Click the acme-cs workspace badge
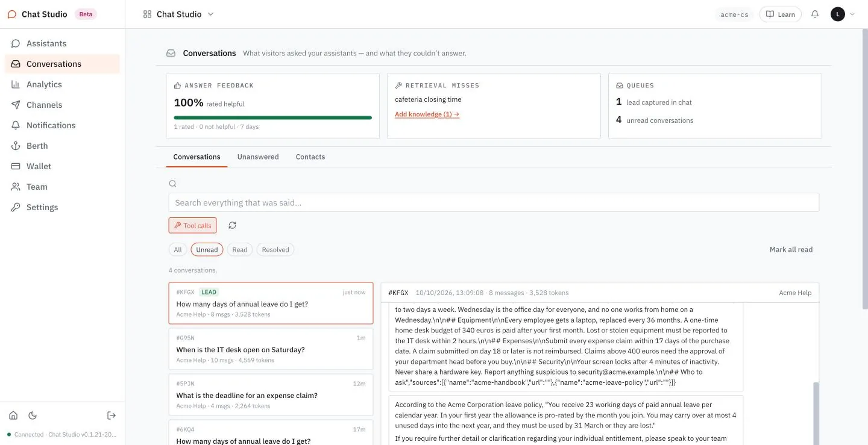 (734, 14)
